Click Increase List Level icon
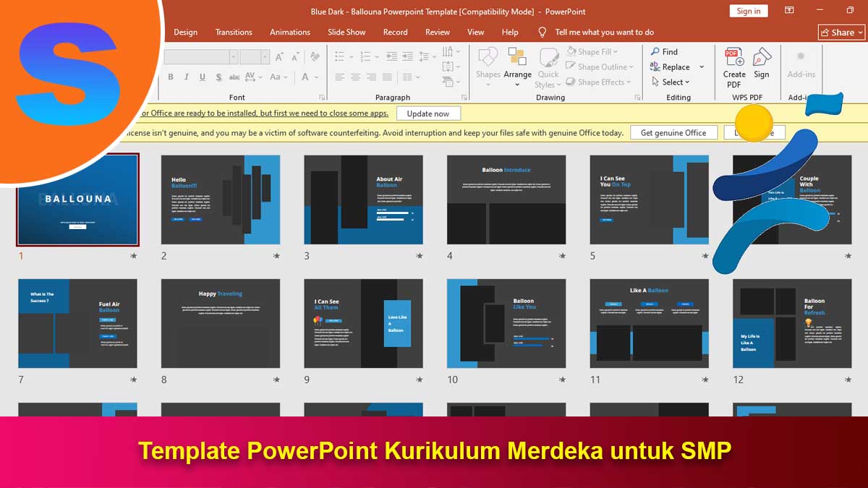Image resolution: width=868 pixels, height=488 pixels. pyautogui.click(x=407, y=56)
